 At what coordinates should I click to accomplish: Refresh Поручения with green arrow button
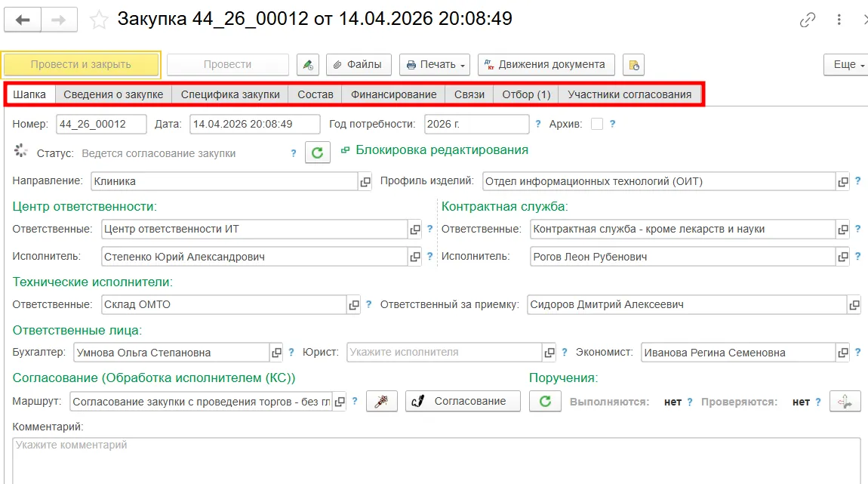(x=545, y=402)
